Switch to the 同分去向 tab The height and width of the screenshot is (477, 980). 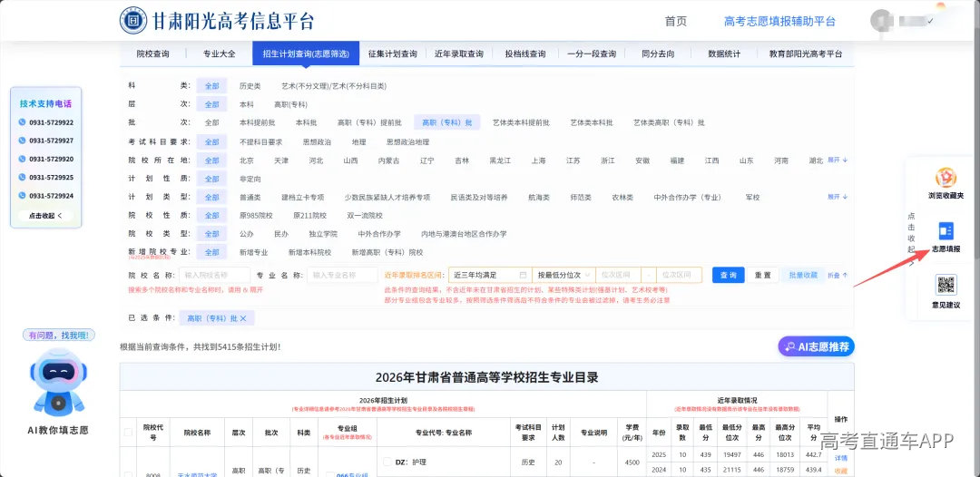658,54
